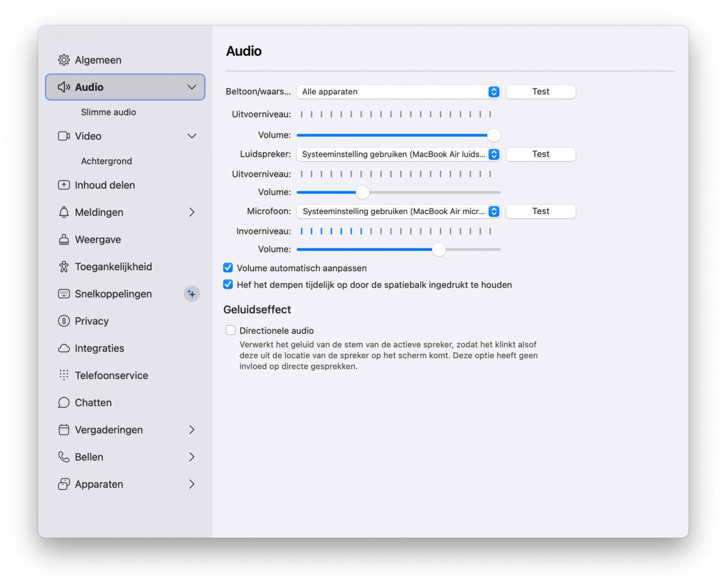
Task: Click Test button for Beltoon
Action: (541, 92)
